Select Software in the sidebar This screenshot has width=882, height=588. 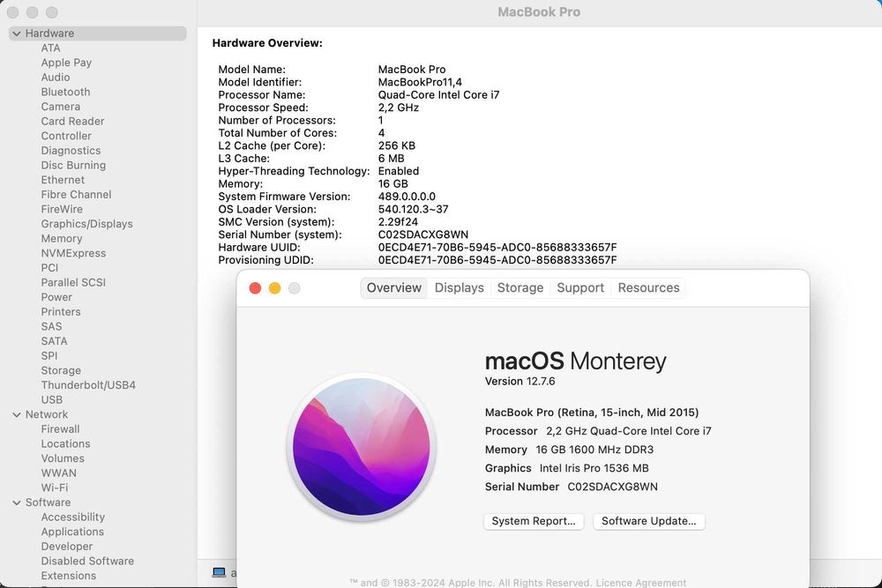pos(48,502)
